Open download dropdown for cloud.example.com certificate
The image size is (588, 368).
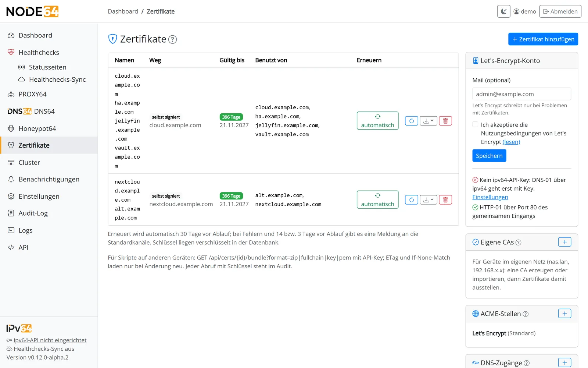pyautogui.click(x=429, y=121)
